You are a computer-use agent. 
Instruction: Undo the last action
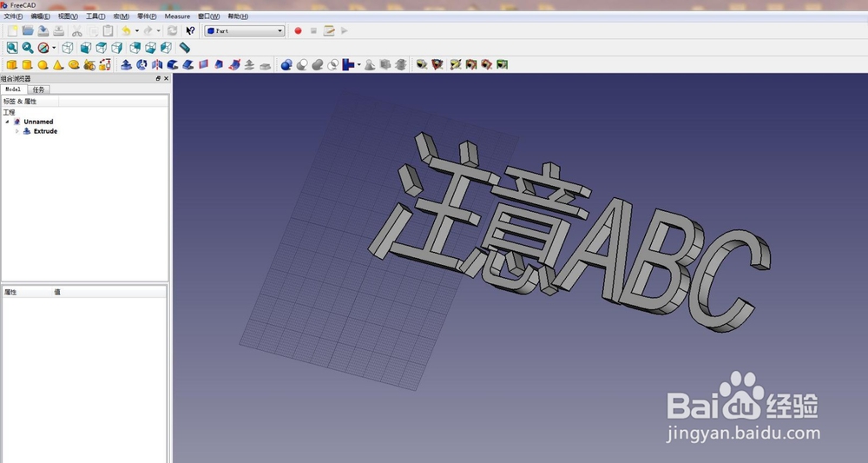126,31
